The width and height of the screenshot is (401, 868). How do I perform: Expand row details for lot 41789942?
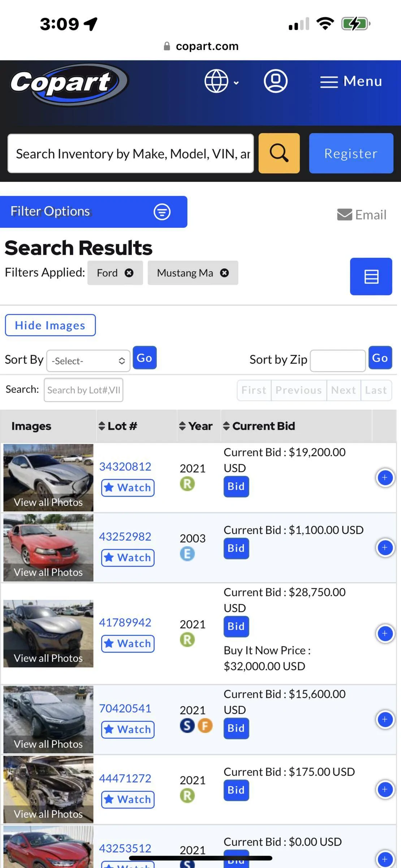click(x=385, y=634)
